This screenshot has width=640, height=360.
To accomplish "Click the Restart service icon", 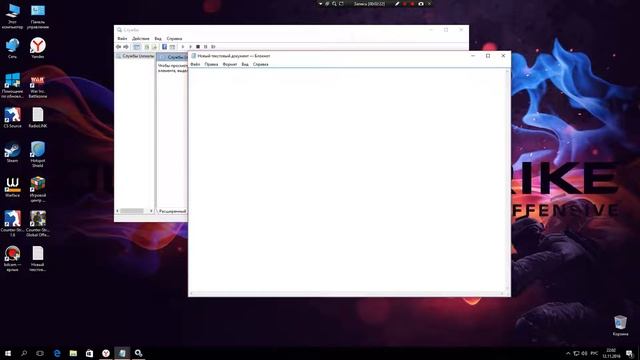I will (x=213, y=47).
